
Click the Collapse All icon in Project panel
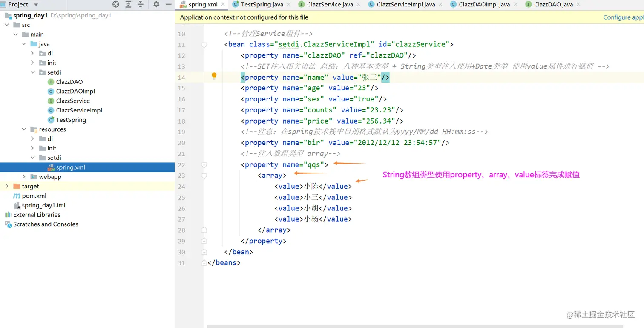coord(141,4)
